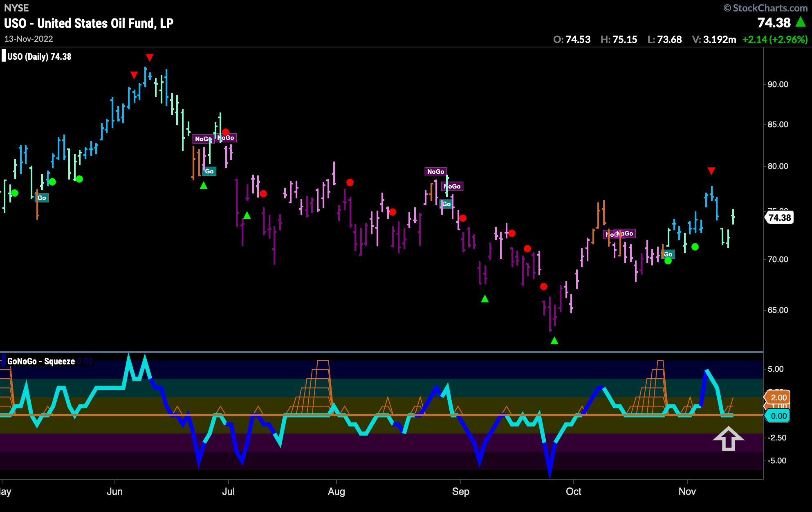
Task: Select the high value H: 75.15
Action: (619, 40)
